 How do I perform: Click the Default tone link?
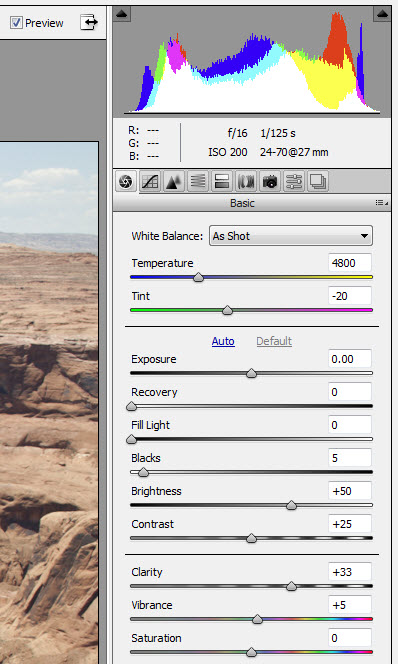(274, 341)
